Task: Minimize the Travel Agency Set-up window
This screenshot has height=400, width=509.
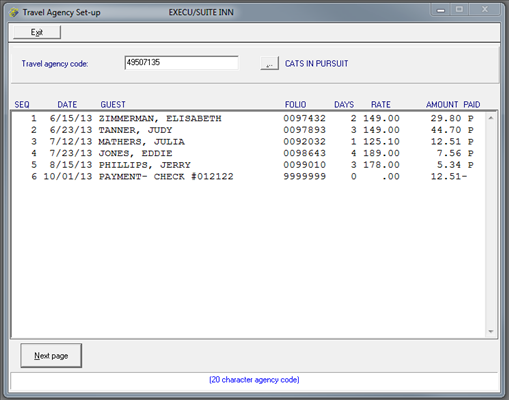Action: [441, 10]
